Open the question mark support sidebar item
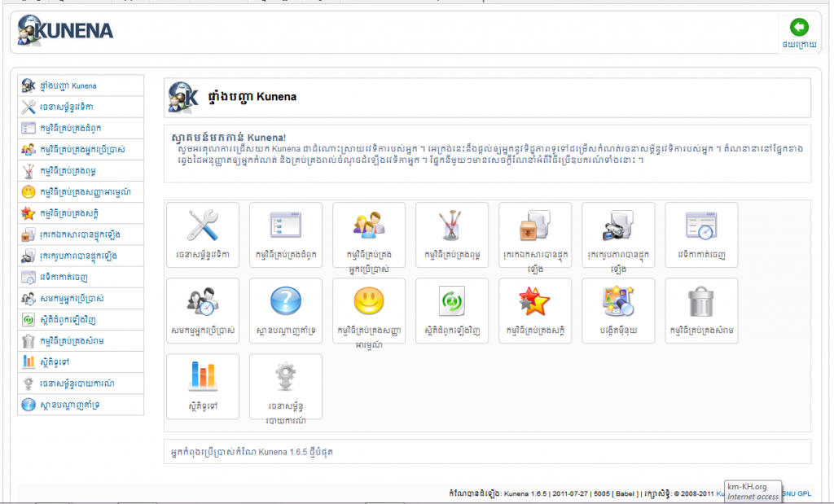The width and height of the screenshot is (834, 504). click(x=81, y=405)
